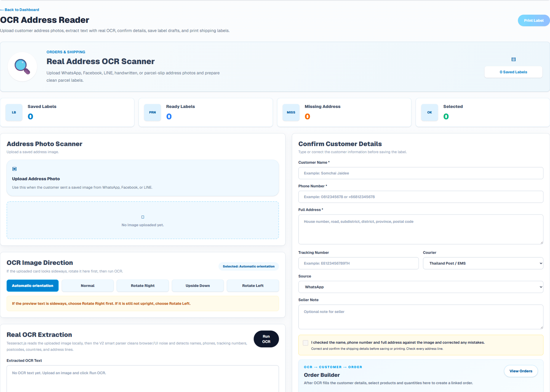Click the Extracted OCR Text box
This screenshot has height=392, width=550.
(x=143, y=379)
